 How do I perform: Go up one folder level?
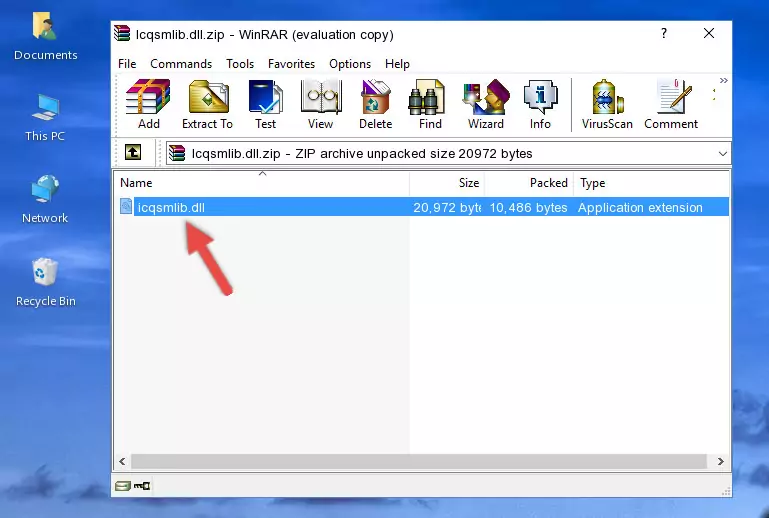coord(133,153)
